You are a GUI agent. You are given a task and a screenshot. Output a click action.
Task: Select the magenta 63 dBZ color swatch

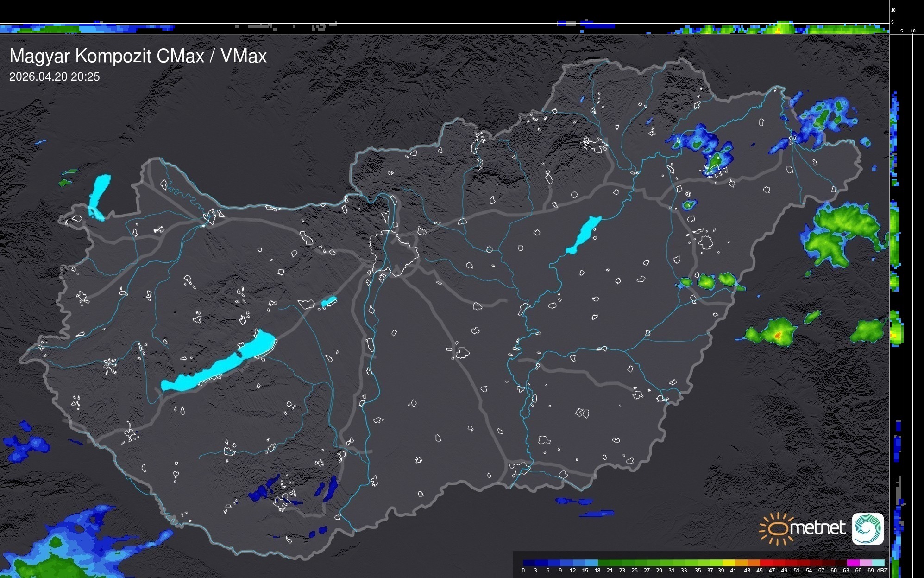pos(852,563)
